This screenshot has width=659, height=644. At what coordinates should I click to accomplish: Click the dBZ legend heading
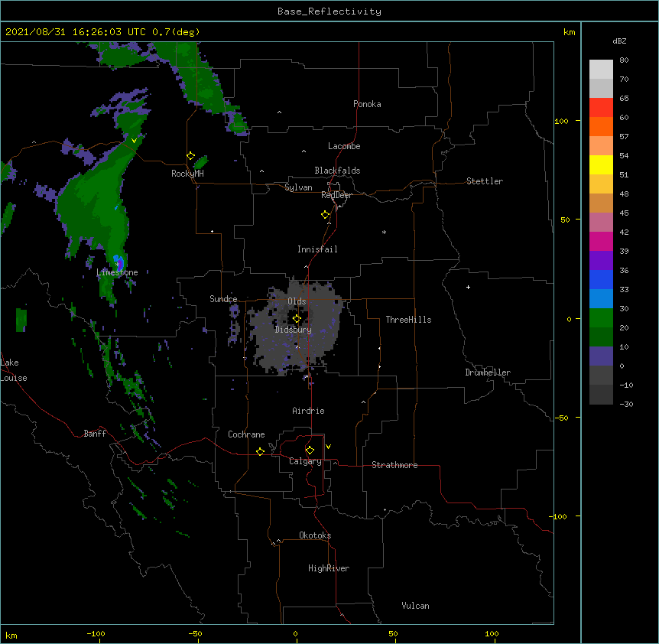[x=619, y=41]
